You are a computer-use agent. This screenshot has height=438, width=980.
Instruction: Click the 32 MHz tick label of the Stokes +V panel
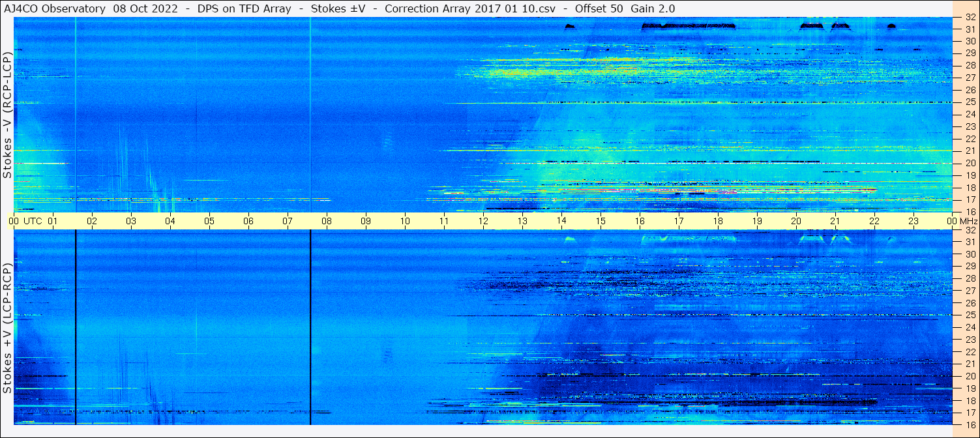pyautogui.click(x=970, y=230)
